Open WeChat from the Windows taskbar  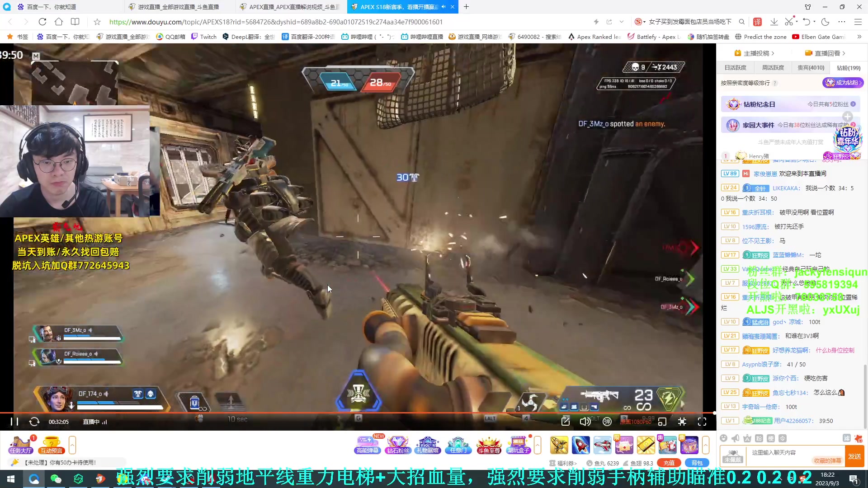pos(56,479)
